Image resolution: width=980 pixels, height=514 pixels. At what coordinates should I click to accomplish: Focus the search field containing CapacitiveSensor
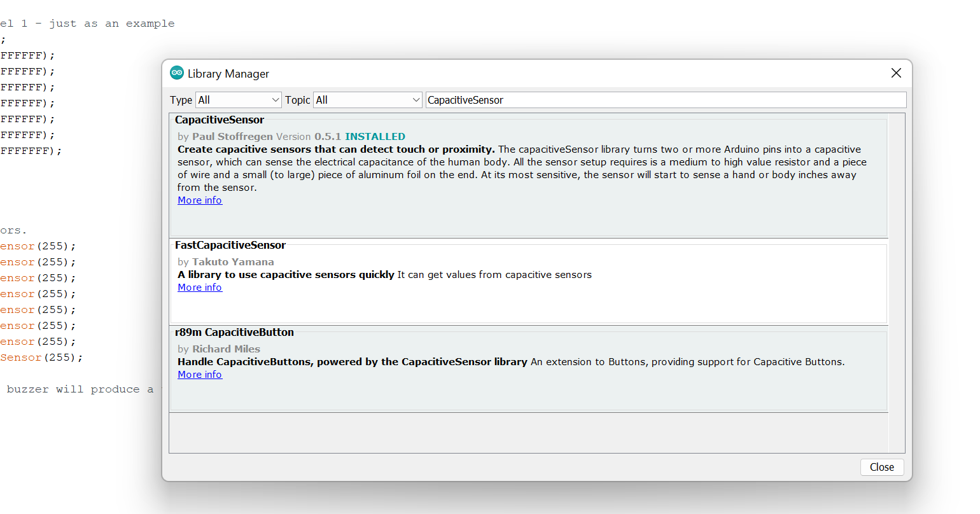click(x=666, y=100)
